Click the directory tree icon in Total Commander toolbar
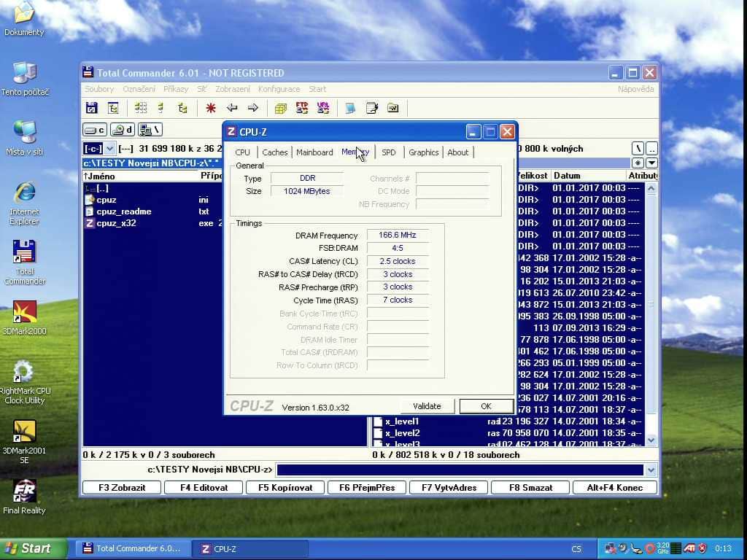The height and width of the screenshot is (560, 747). point(113,108)
